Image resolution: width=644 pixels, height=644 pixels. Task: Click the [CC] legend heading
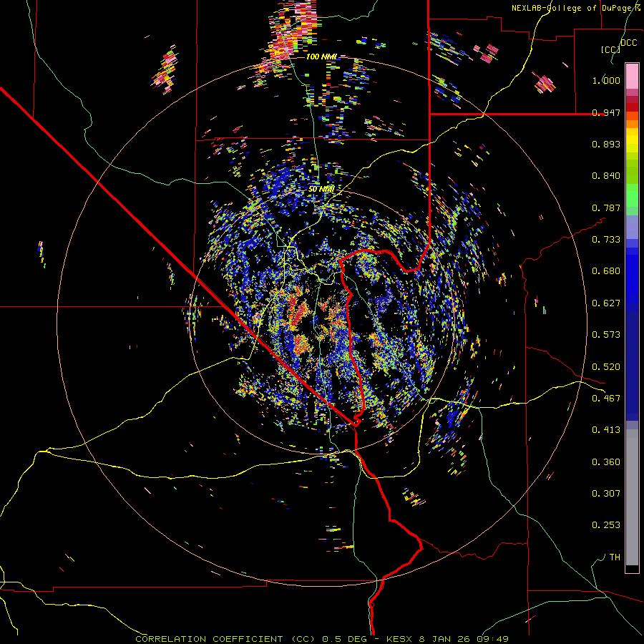(x=611, y=49)
